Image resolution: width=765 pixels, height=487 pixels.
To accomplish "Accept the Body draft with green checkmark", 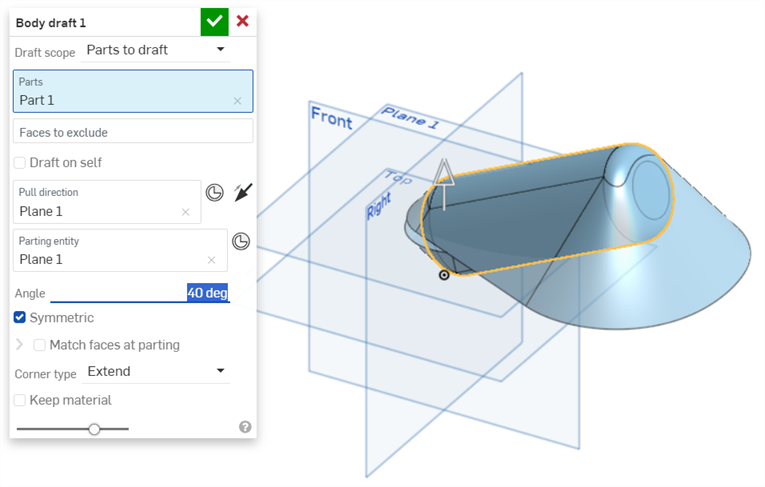I will (214, 22).
